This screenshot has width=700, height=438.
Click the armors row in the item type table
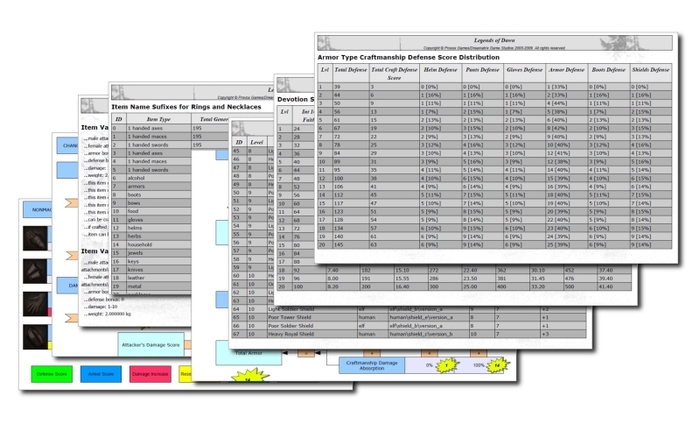point(152,186)
